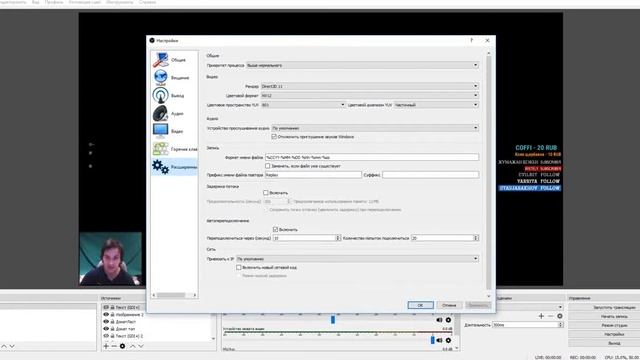Switch to the Горячие клавиши settings tab
Viewport: 640px width, 360px height.
point(174,149)
